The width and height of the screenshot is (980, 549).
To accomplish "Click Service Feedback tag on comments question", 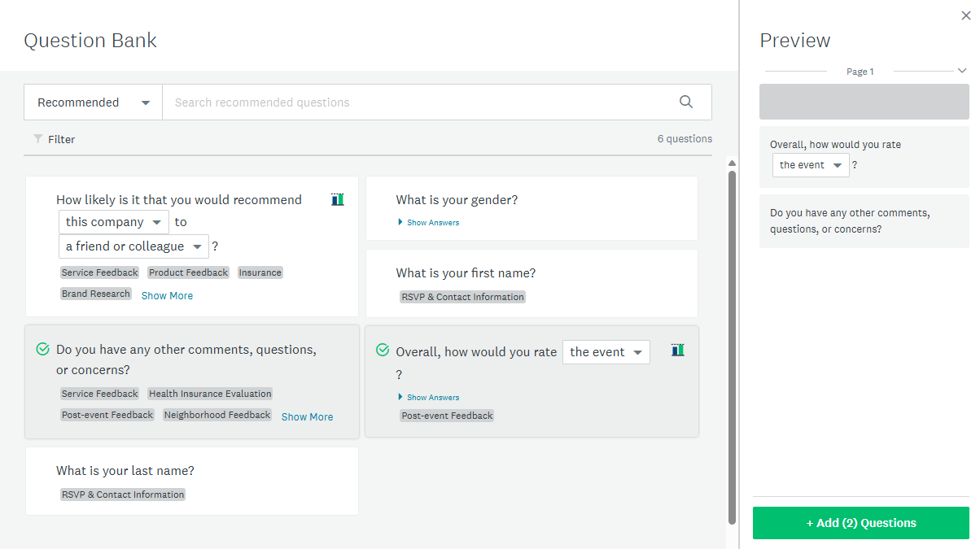I will 100,394.
